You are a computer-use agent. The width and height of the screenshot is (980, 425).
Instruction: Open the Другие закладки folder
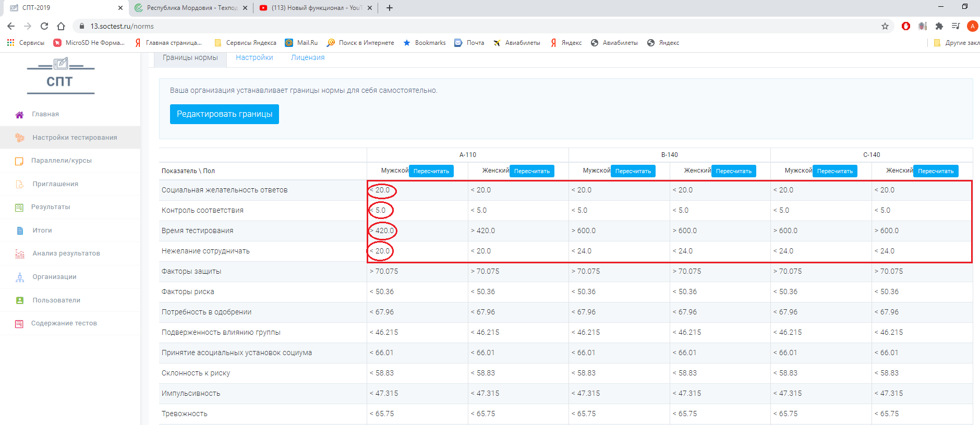click(957, 43)
